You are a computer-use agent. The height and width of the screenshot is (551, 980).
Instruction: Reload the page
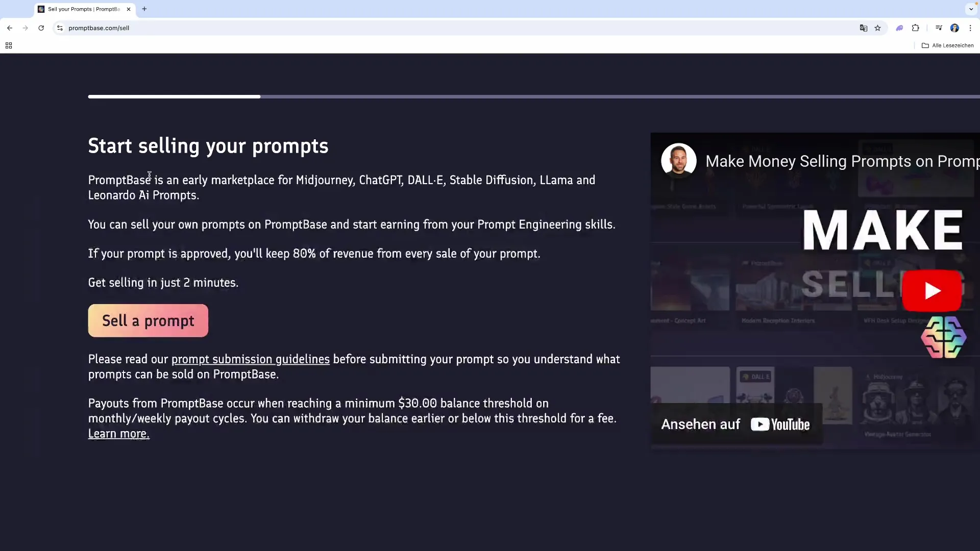(41, 28)
